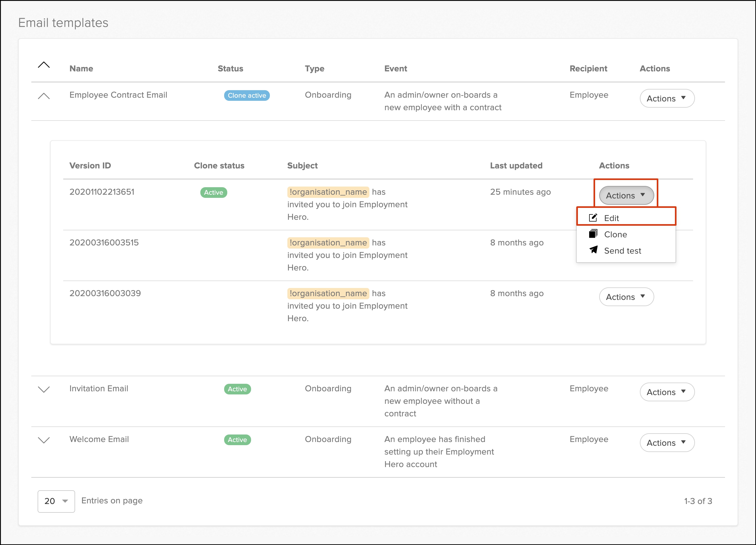Collapse all rows using header chevron
The image size is (756, 545).
(x=44, y=65)
